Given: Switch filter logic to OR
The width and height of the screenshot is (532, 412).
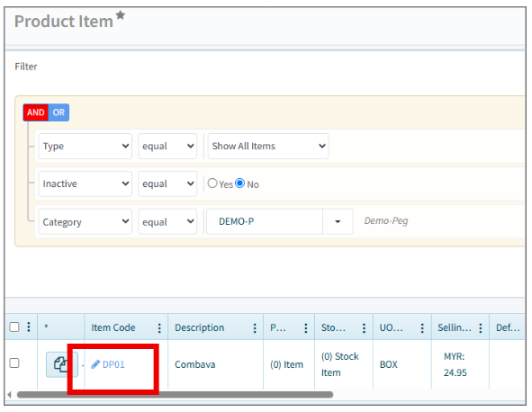Looking at the screenshot, I should [x=59, y=112].
